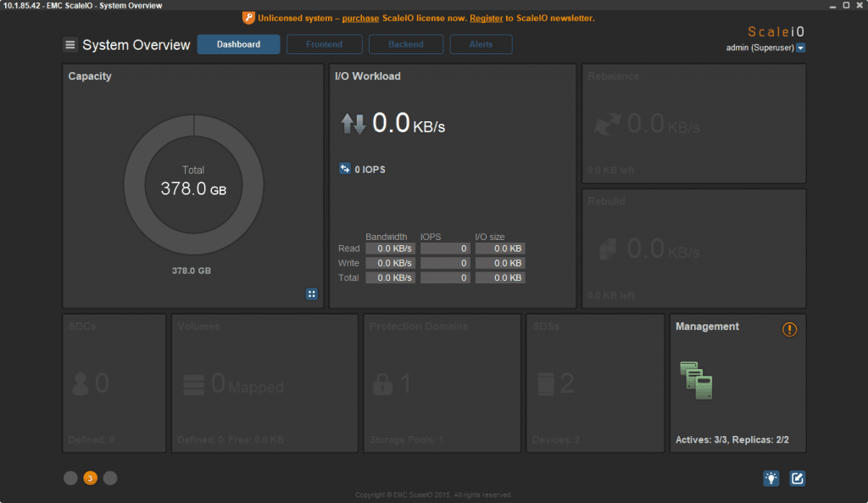Switch to the Frontend tab
This screenshot has height=503, width=868.
[x=324, y=44]
